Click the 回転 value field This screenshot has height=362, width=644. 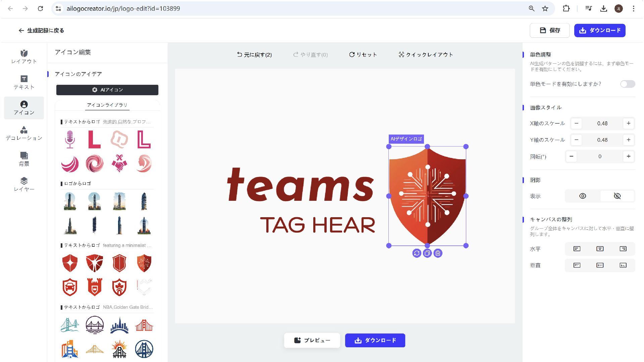[600, 156]
